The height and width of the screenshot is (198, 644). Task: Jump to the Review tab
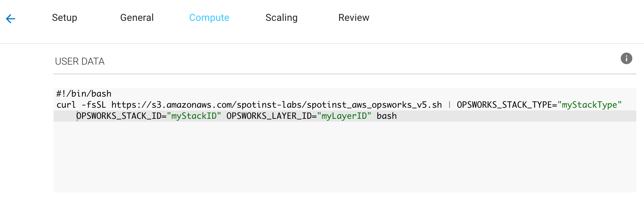point(354,18)
